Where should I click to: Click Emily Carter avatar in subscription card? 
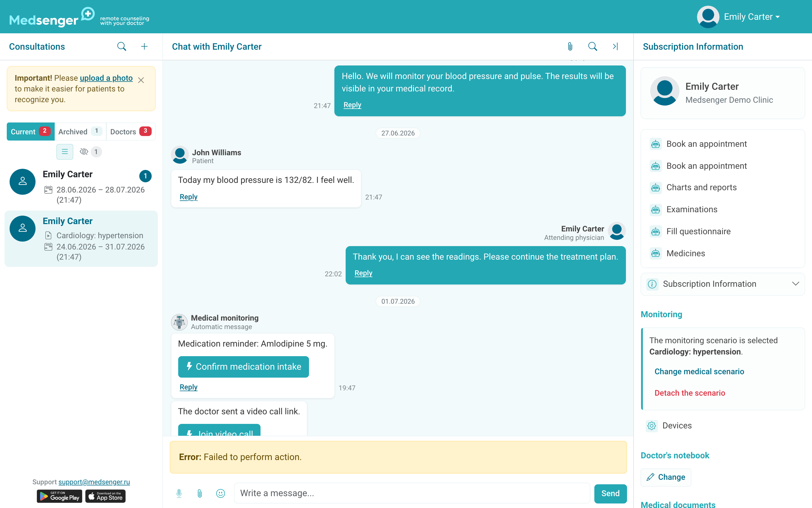tap(665, 91)
